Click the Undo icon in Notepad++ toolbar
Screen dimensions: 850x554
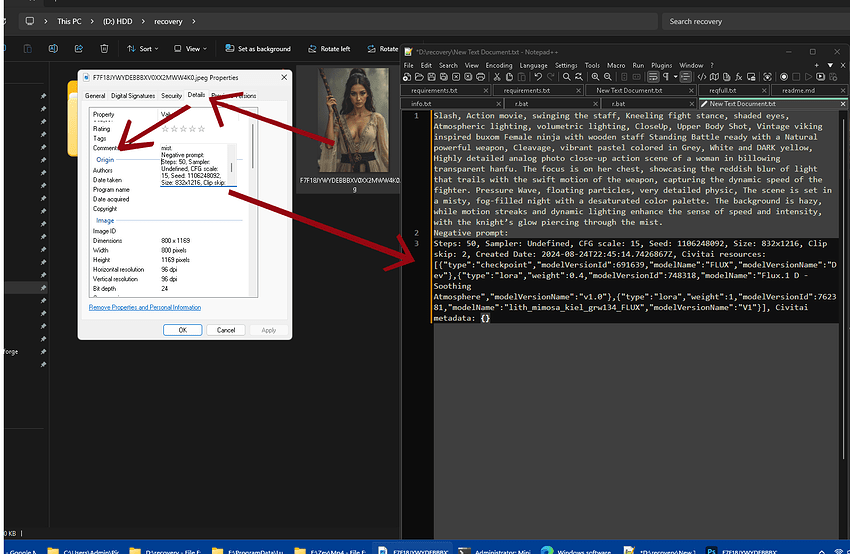(x=538, y=76)
